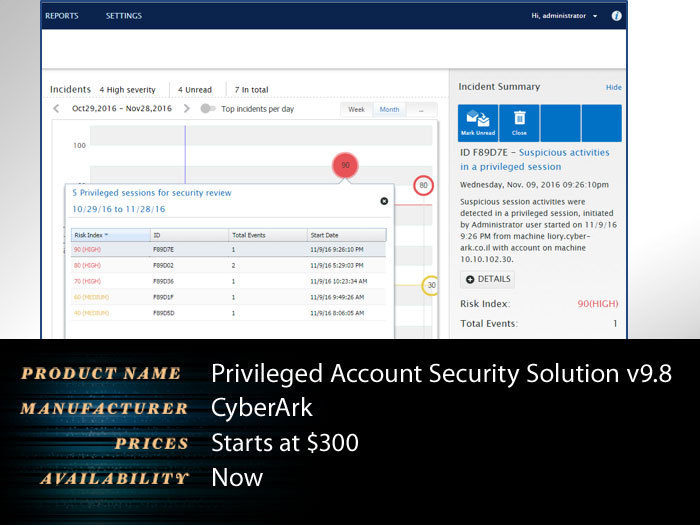Click start date 11/9/16 10:23:34 AM

(x=338, y=281)
